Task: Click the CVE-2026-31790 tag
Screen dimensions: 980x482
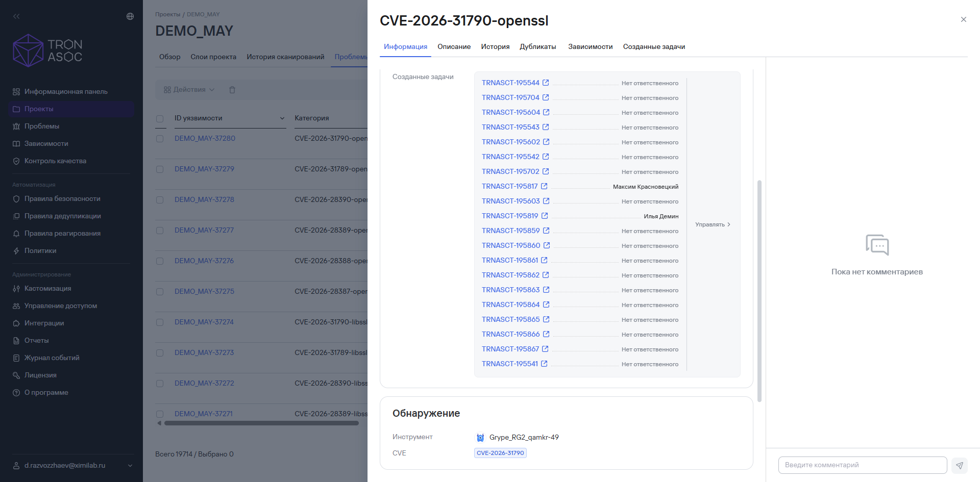Action: (500, 453)
